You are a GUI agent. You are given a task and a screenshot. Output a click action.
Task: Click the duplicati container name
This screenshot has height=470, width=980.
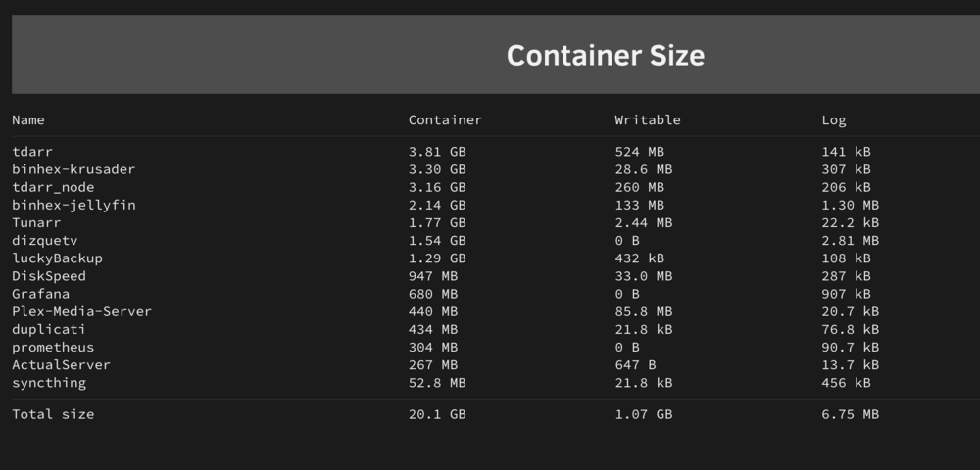[x=49, y=329]
